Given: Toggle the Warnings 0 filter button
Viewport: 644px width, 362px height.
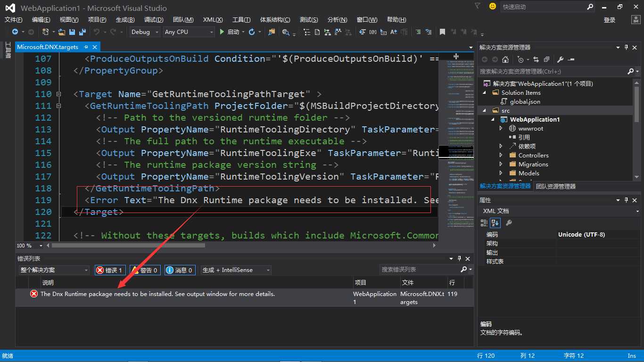Looking at the screenshot, I should pyautogui.click(x=145, y=270).
